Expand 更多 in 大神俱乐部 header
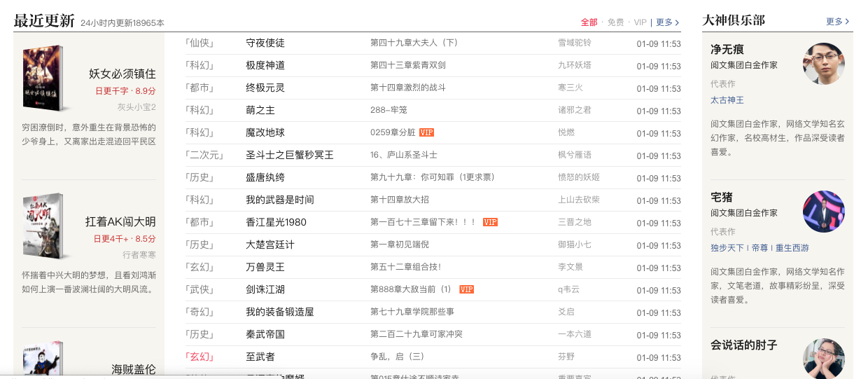Viewport: 868px width, 379px height. (x=837, y=22)
